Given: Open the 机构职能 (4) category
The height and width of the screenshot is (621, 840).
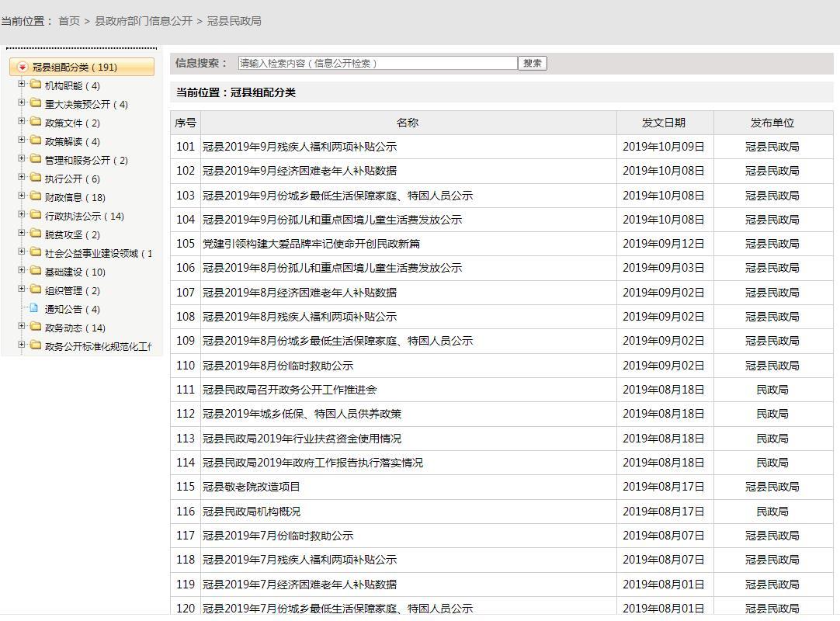Looking at the screenshot, I should (72, 85).
